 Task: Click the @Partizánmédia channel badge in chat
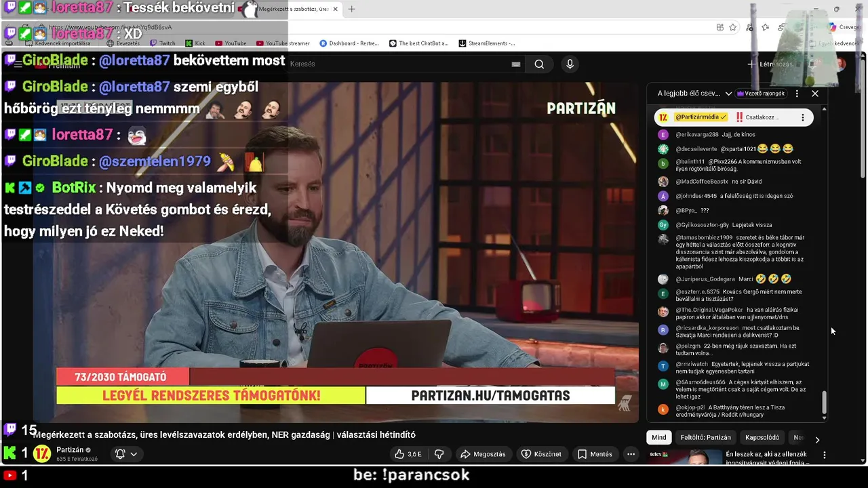click(701, 117)
